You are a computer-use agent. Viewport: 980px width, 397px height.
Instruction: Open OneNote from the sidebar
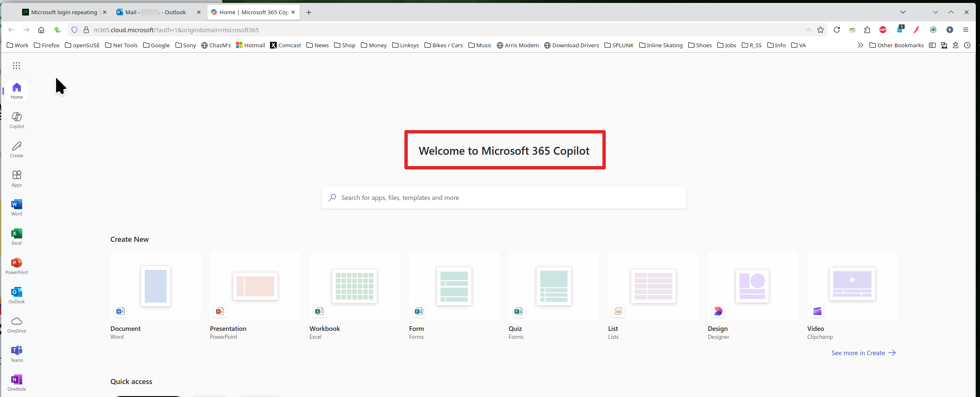pyautogui.click(x=17, y=383)
